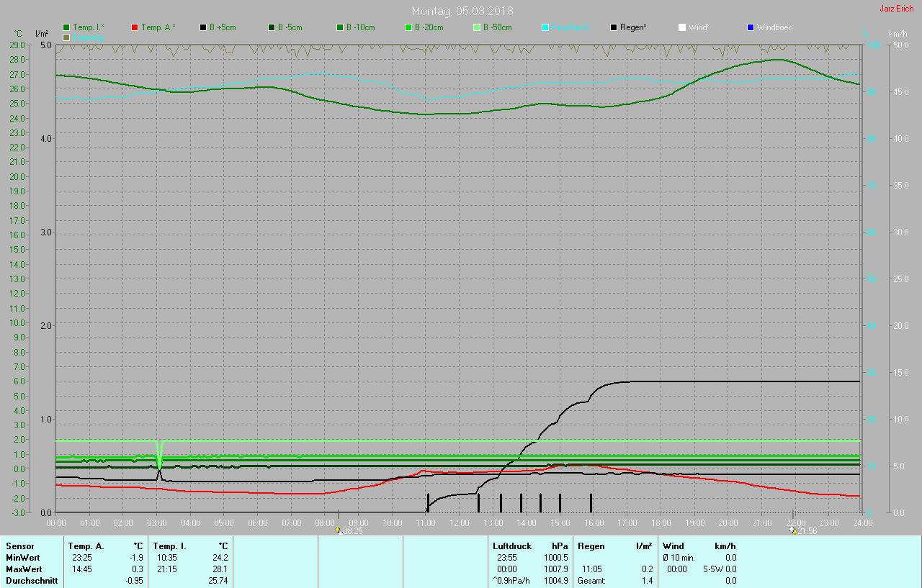Select the B -10cm legend entry text
This screenshot has height=588, width=922.
tap(360, 27)
